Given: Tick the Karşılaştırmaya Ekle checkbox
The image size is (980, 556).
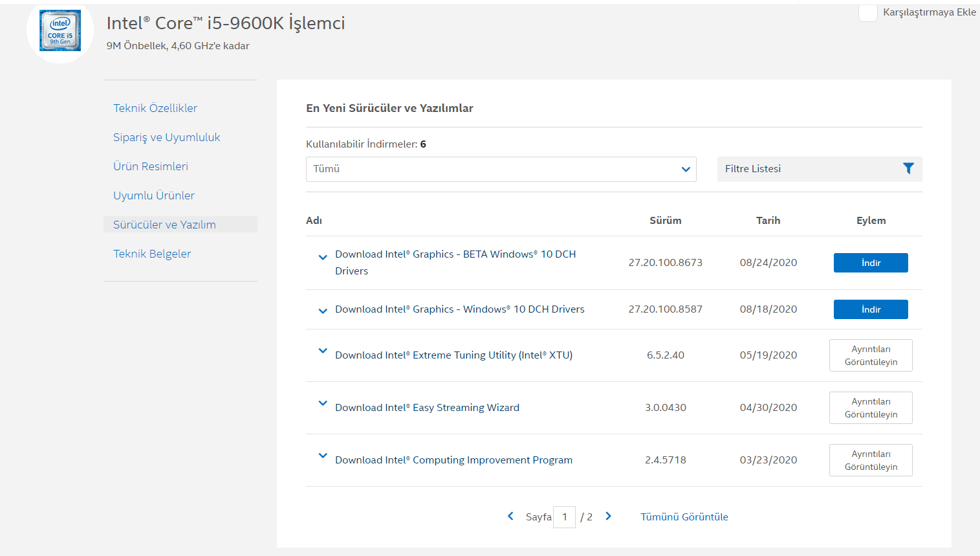Looking at the screenshot, I should point(868,12).
